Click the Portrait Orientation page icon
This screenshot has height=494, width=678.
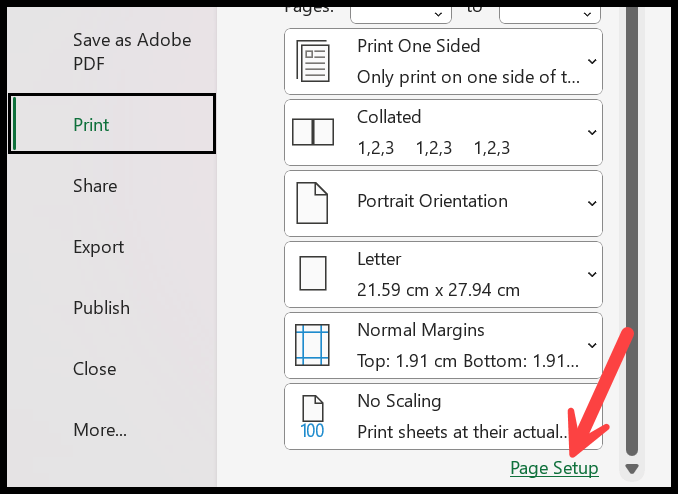[x=312, y=203]
